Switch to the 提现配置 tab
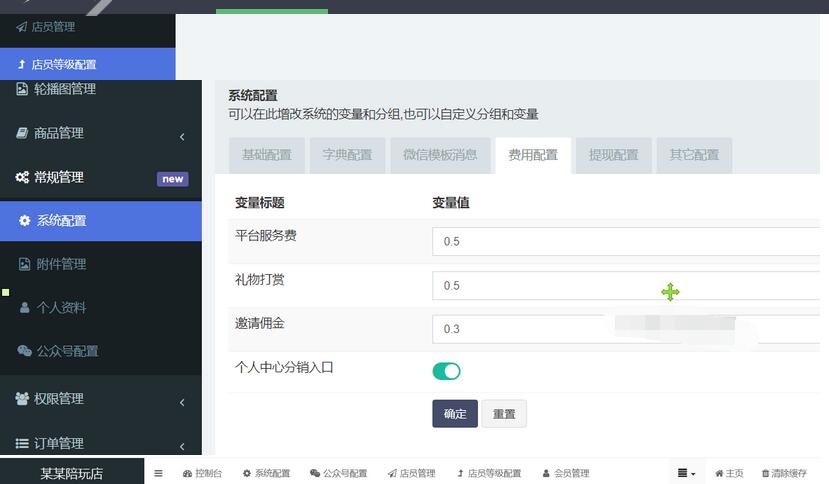This screenshot has height=484, width=829. click(x=613, y=155)
